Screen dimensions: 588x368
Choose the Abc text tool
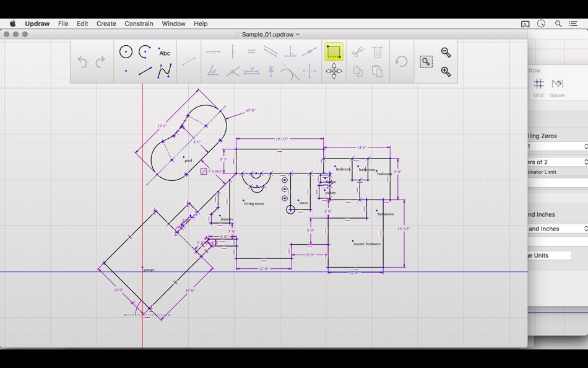point(164,53)
